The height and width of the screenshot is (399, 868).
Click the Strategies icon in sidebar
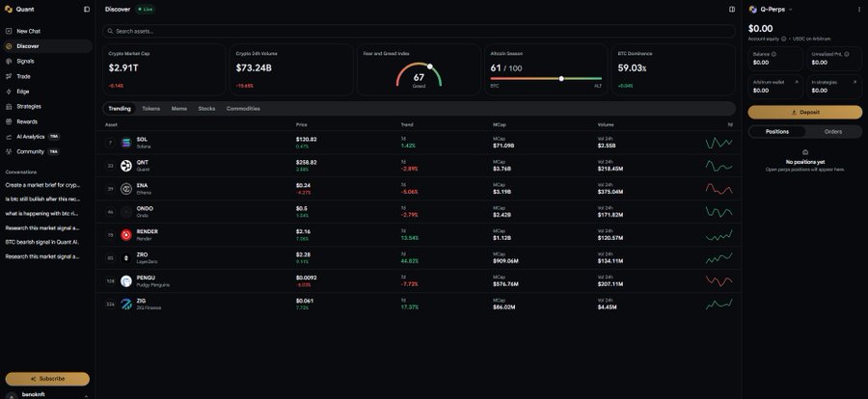pyautogui.click(x=9, y=106)
